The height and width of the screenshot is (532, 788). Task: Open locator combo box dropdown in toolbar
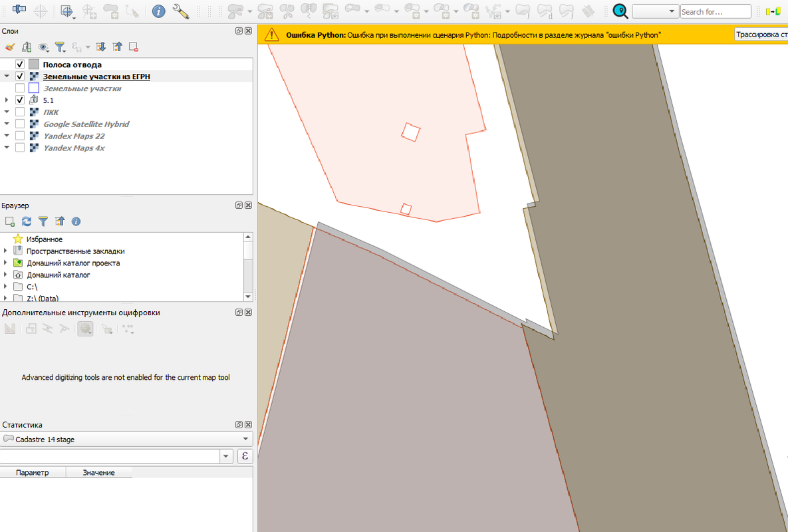(x=672, y=11)
